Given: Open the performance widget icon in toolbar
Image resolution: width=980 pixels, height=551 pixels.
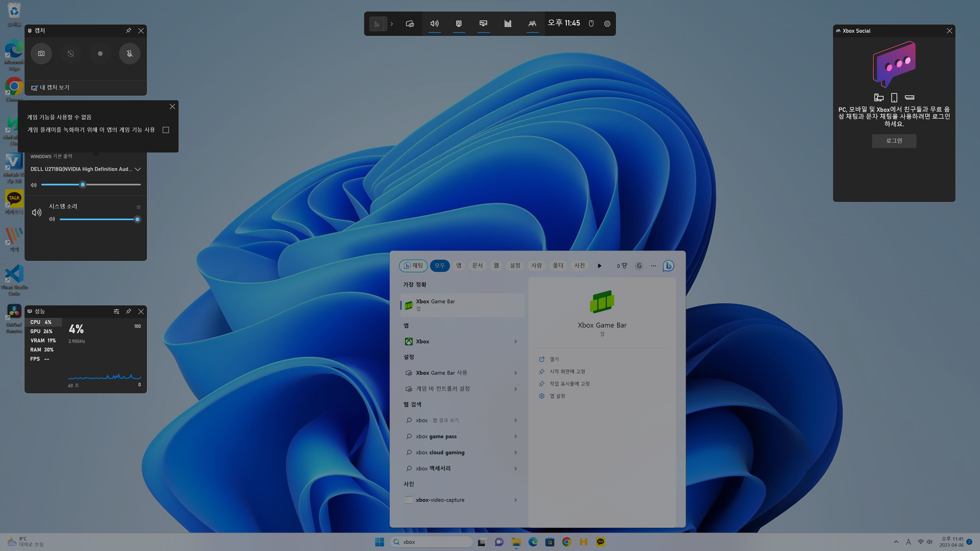Looking at the screenshot, I should pyautogui.click(x=483, y=23).
